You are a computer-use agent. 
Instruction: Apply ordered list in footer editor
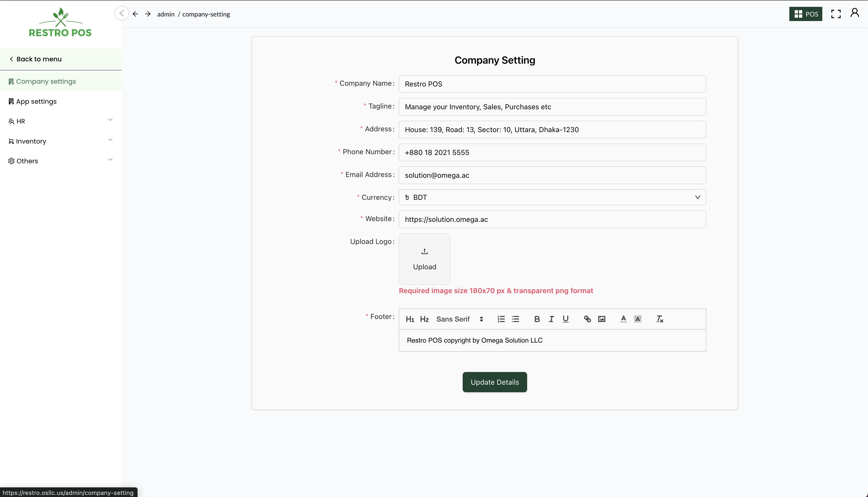(x=501, y=319)
